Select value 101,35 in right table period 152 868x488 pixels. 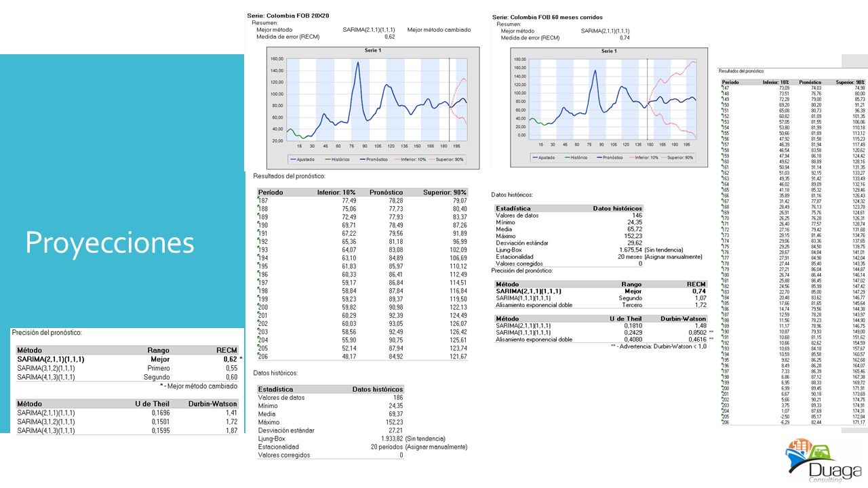coord(858,116)
